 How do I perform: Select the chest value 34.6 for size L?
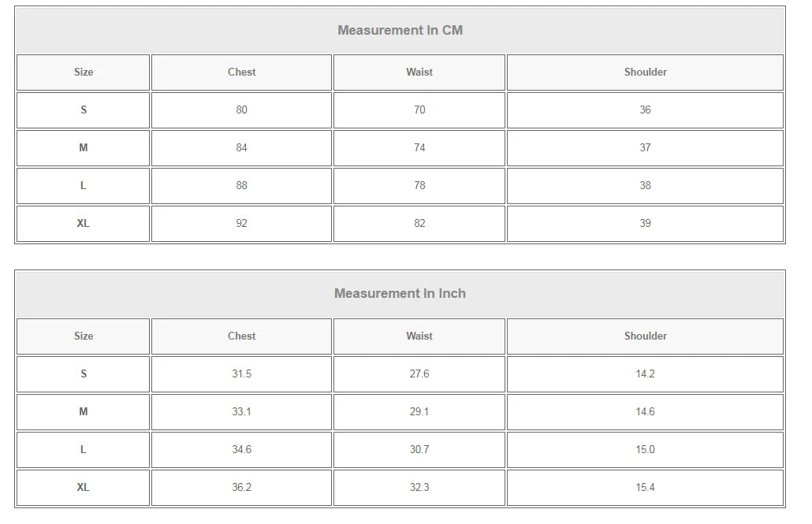click(241, 450)
